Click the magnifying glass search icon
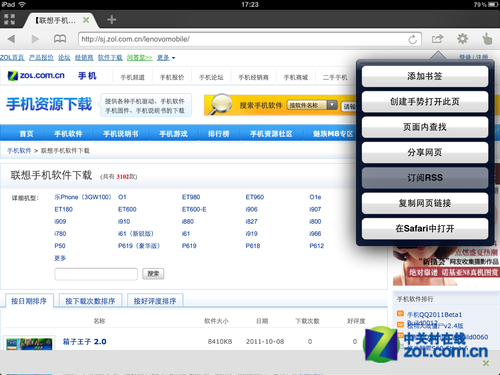The width and height of the screenshot is (500, 375). coord(220,104)
